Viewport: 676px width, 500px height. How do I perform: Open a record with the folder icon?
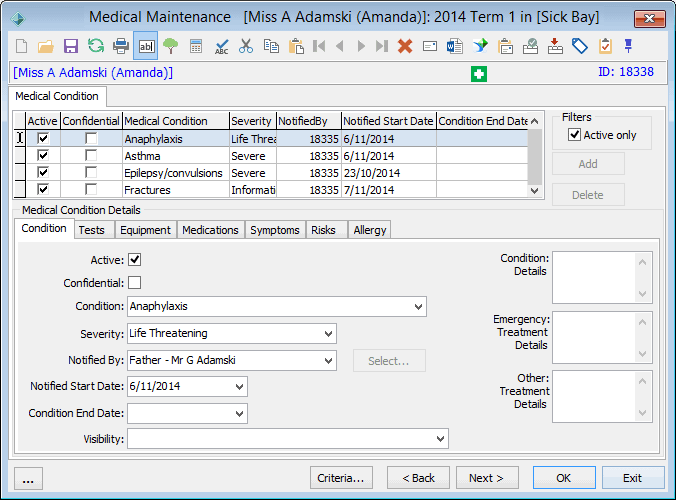(46, 46)
